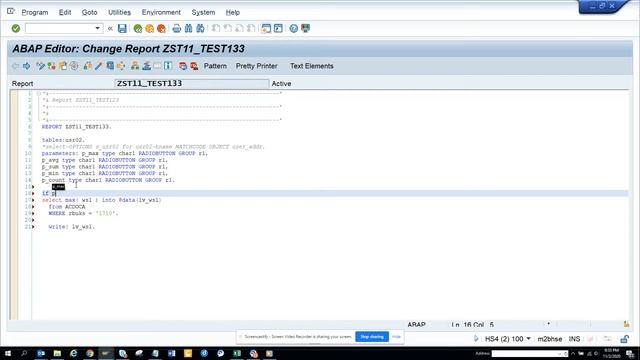Click code line tables:usr02
640x360 pixels.
[x=63, y=140]
